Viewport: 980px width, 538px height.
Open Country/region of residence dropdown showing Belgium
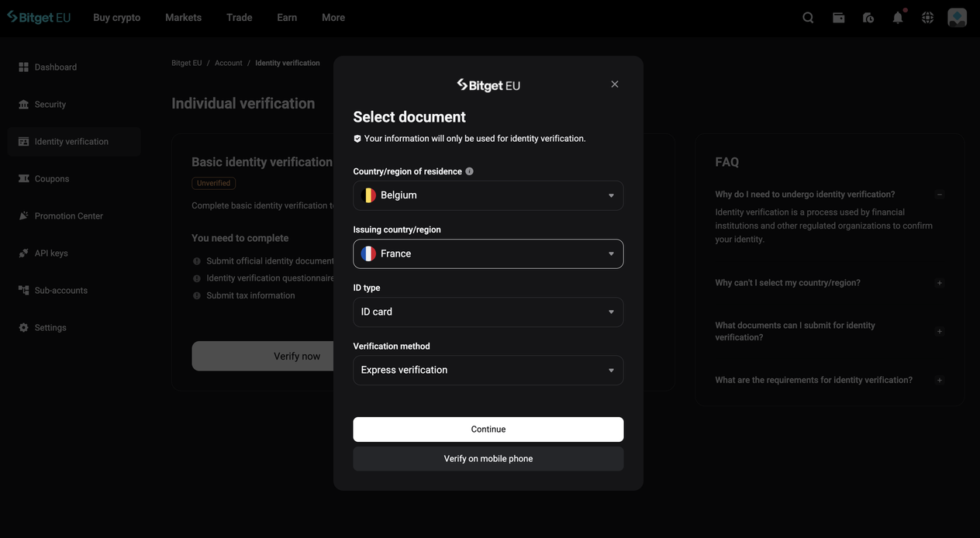click(x=488, y=195)
